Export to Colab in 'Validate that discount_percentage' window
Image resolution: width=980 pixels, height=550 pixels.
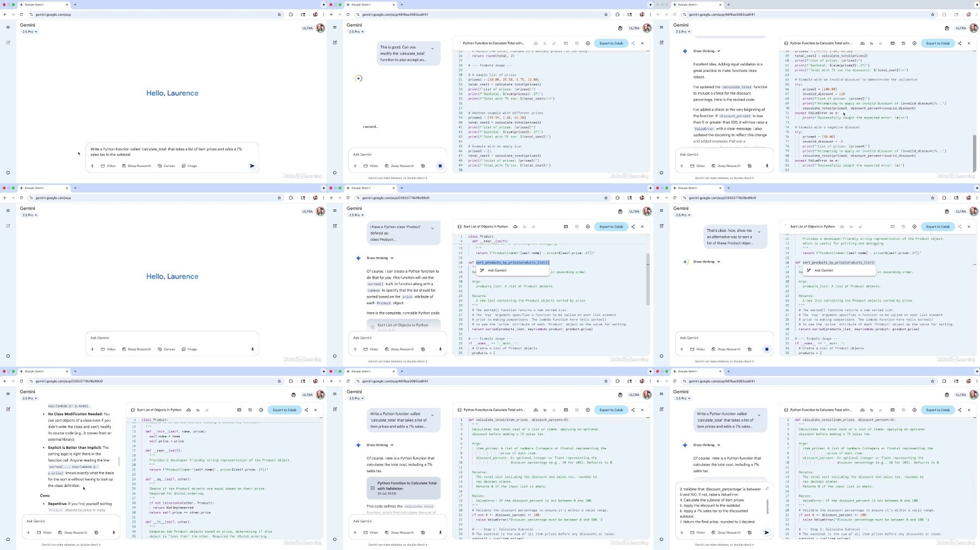(938, 410)
